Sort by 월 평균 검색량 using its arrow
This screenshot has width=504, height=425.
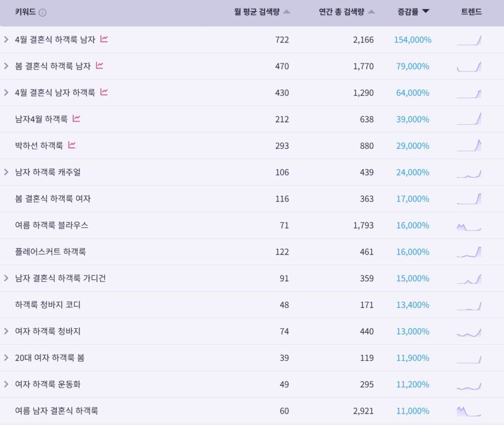[287, 12]
